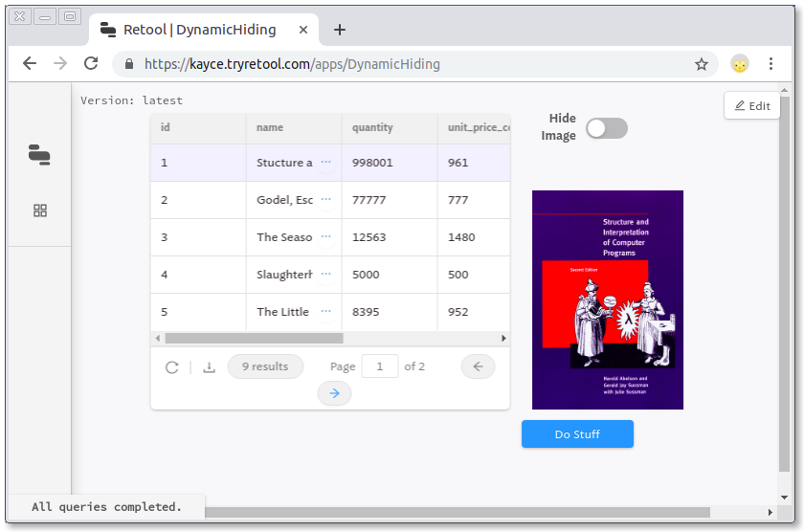This screenshot has height=532, width=804.
Task: Select the quantity cell 5000
Action: pos(390,275)
